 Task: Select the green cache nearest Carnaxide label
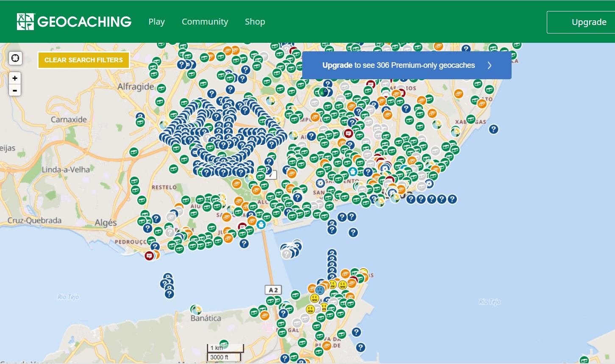(x=140, y=122)
